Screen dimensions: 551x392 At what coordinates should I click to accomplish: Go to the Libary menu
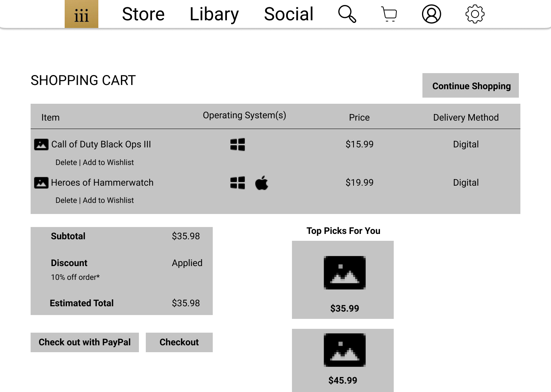[x=214, y=14]
